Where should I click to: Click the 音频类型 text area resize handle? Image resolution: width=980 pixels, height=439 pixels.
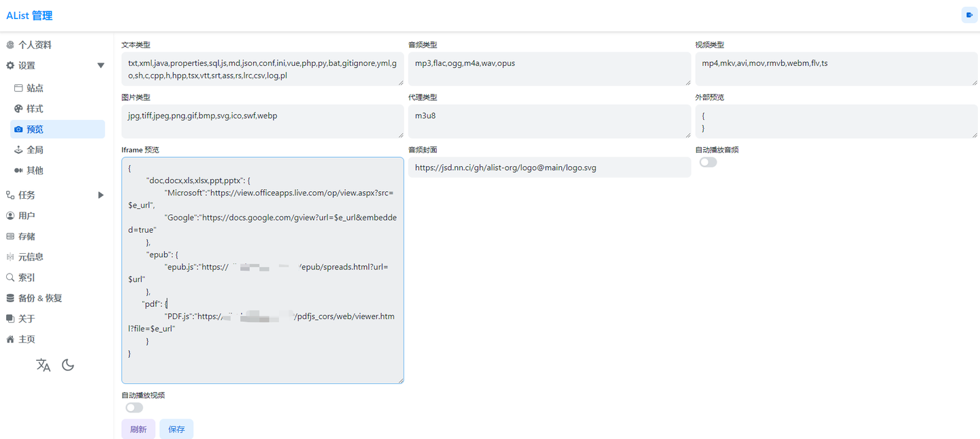(687, 82)
